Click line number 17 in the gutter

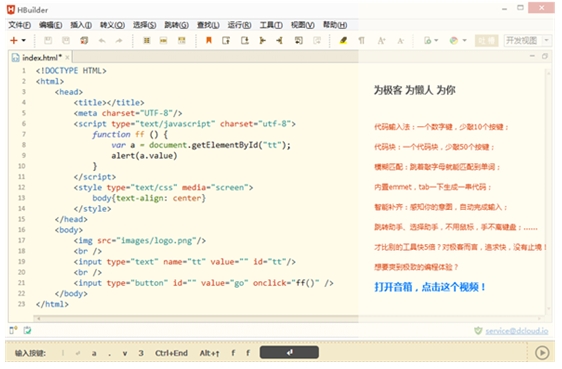click(x=22, y=240)
